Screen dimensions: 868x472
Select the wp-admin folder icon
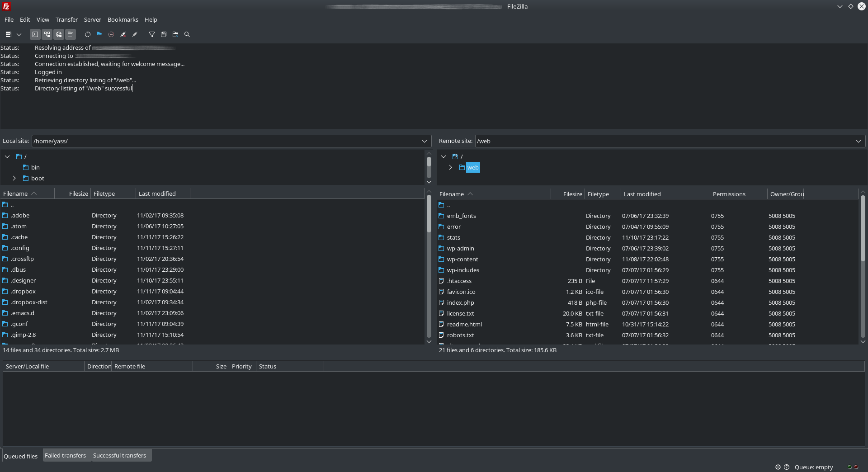tap(441, 248)
